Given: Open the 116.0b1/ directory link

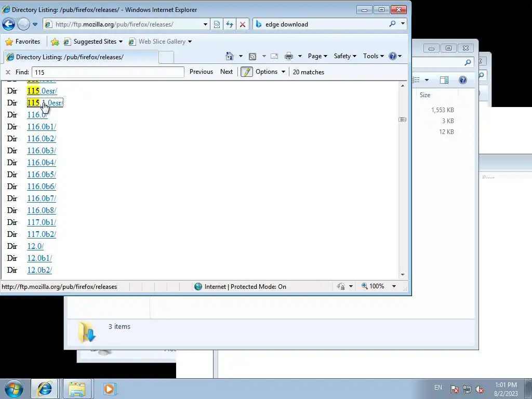Looking at the screenshot, I should point(42,127).
